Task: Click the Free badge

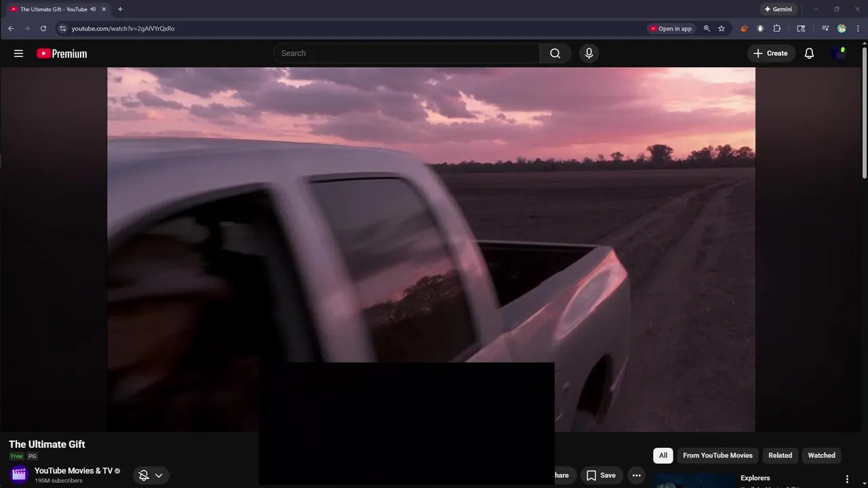Action: (x=16, y=456)
